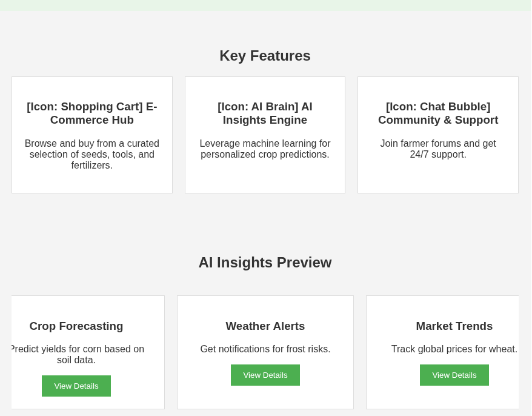Select the Community & Support card title
The image size is (532, 416).
coord(438,113)
